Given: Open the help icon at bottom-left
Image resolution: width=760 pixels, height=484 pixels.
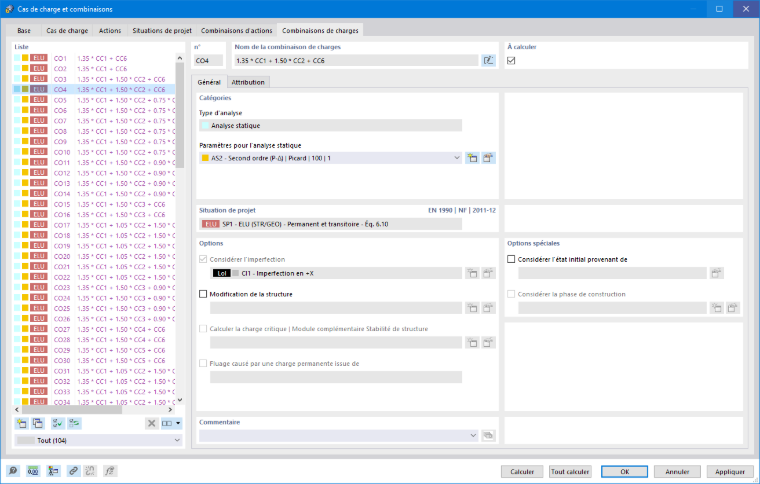Looking at the screenshot, I should pyautogui.click(x=13, y=471).
